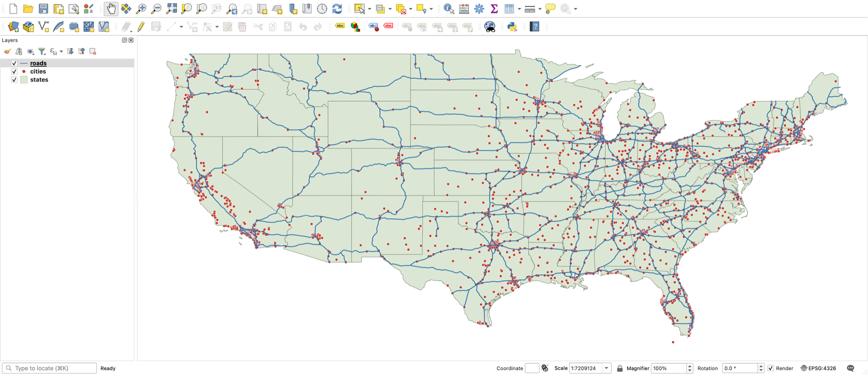The width and height of the screenshot is (868, 375).
Task: Create new temporary scratch layer
Action: click(74, 27)
